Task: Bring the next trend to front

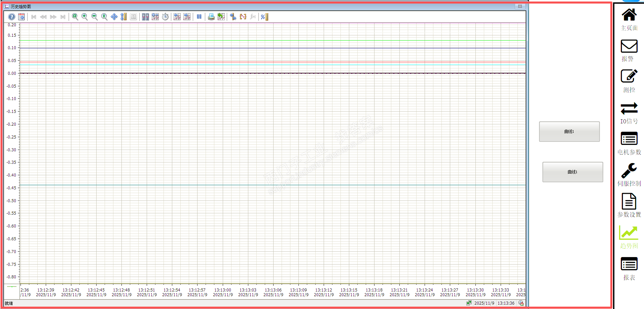Action: click(187, 17)
